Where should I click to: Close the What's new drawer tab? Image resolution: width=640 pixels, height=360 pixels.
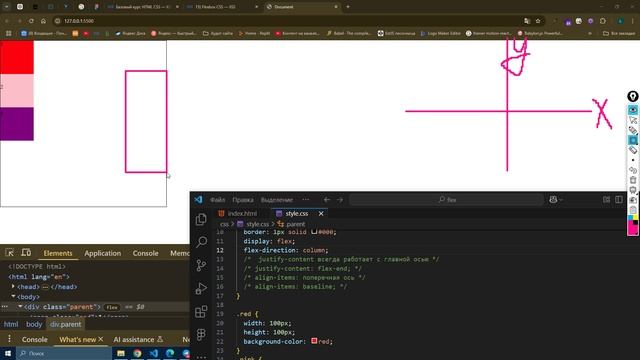(x=100, y=339)
